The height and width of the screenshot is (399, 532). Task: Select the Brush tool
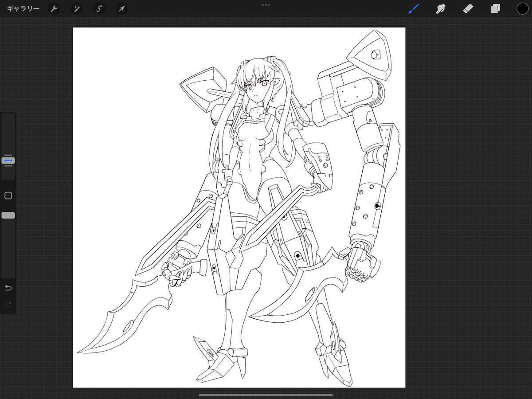pos(414,9)
